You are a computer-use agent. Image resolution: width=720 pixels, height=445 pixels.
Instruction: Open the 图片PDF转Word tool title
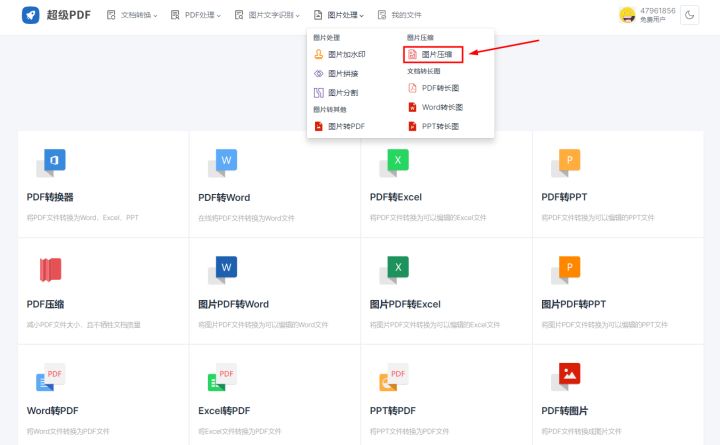pos(233,304)
